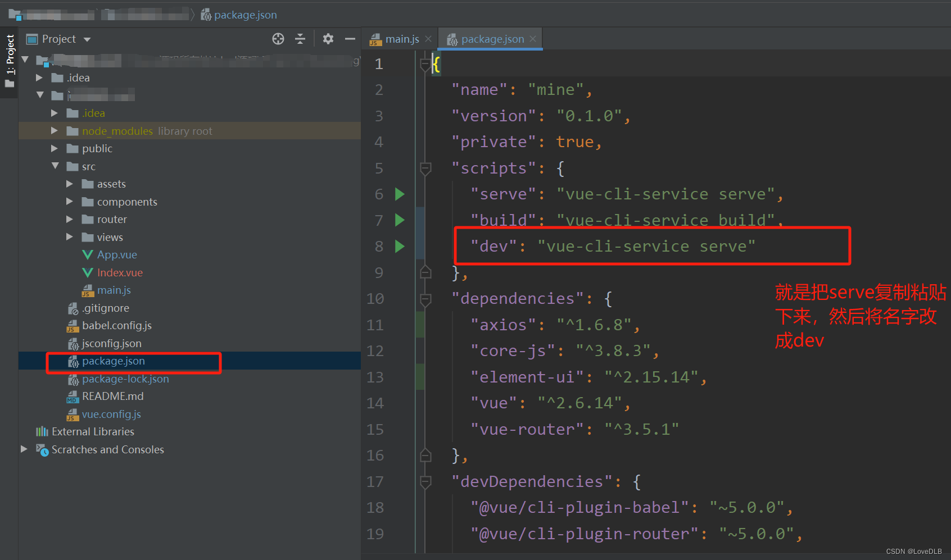
Task: Open the Project panel options gear
Action: tap(328, 39)
